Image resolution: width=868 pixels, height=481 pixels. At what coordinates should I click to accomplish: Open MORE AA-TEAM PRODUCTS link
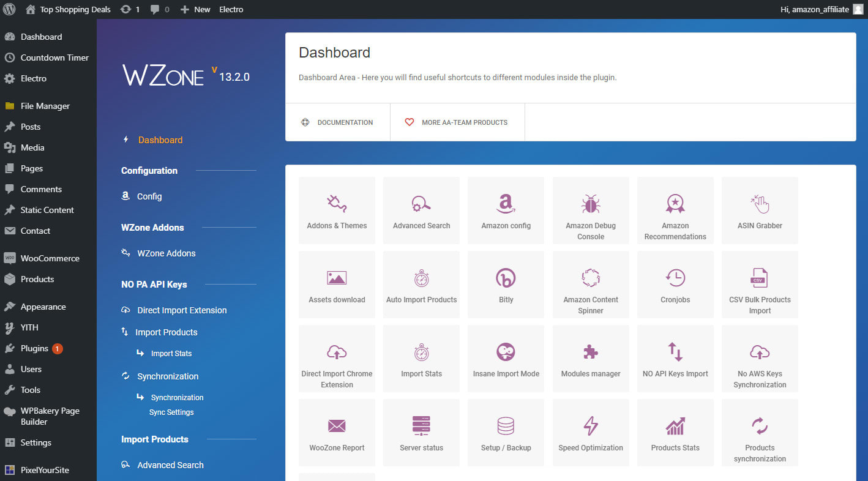pyautogui.click(x=457, y=122)
